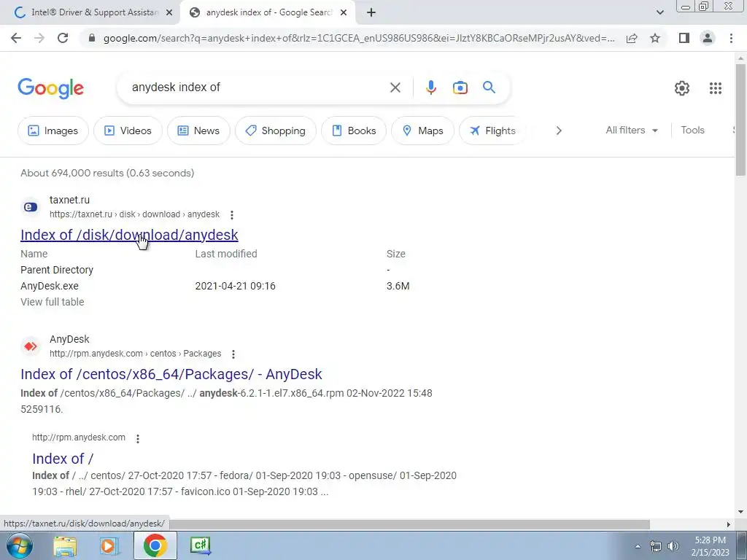
Task: Switch to the Intel Driver & Support tab
Action: click(x=90, y=13)
